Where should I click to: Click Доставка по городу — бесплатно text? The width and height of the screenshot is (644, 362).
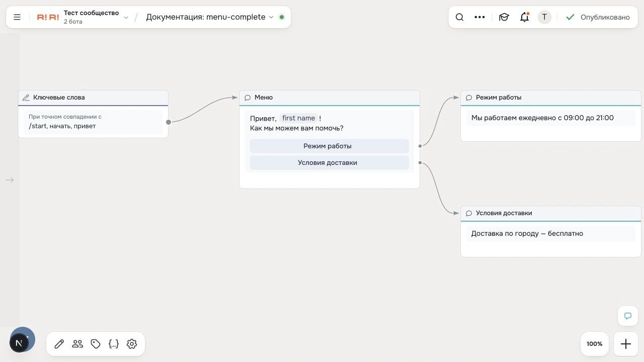pyautogui.click(x=527, y=233)
